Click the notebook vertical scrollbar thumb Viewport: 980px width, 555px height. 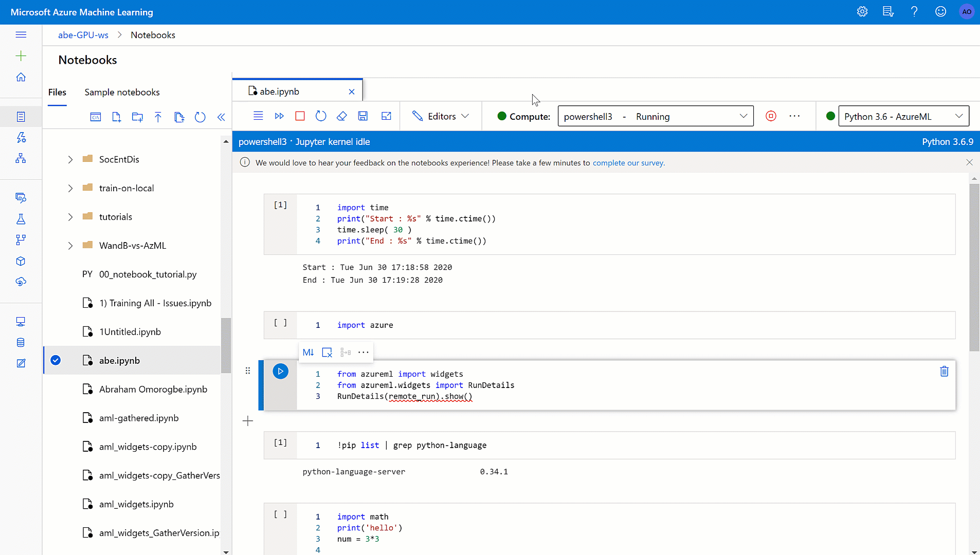click(x=974, y=267)
